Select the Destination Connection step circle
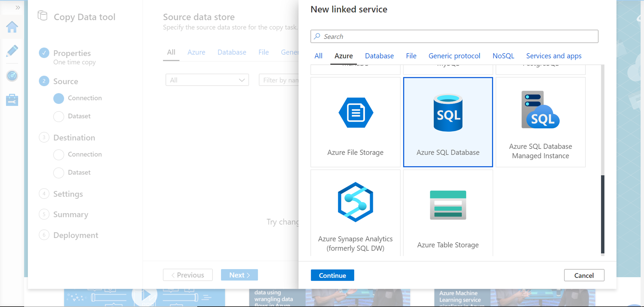The image size is (644, 307). point(59,154)
